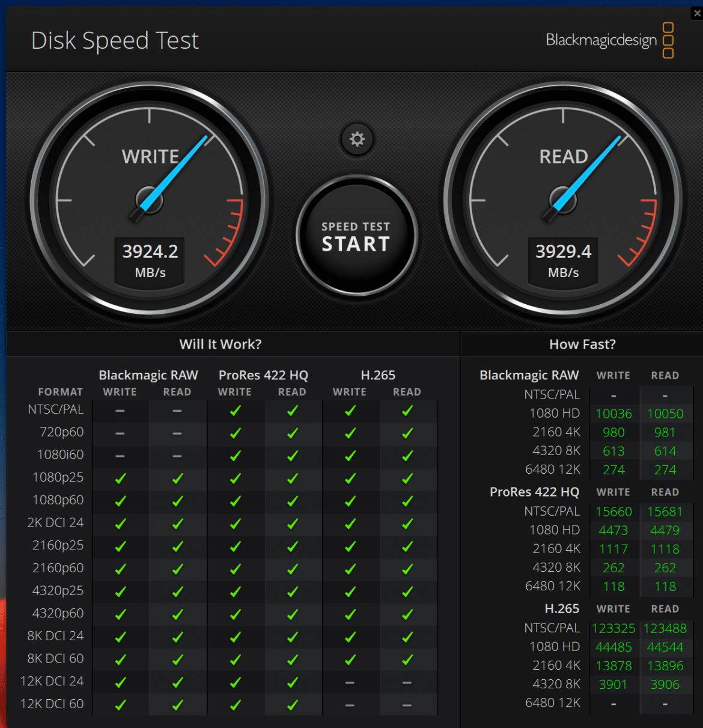The width and height of the screenshot is (703, 728).
Task: Select the 8K DCI 24 format label
Action: pos(55,636)
